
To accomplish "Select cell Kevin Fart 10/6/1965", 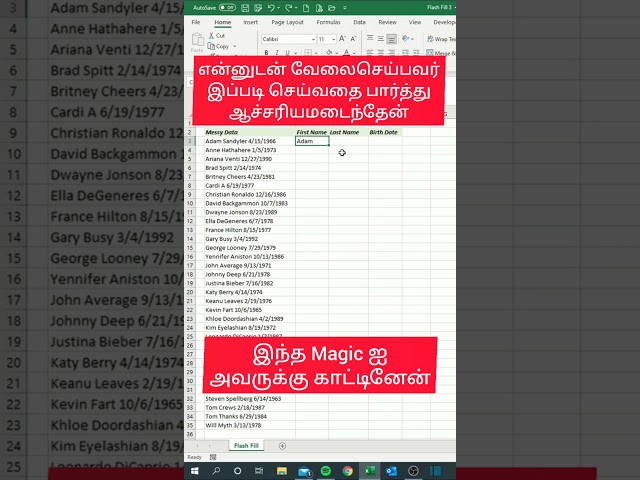I will coord(249,310).
